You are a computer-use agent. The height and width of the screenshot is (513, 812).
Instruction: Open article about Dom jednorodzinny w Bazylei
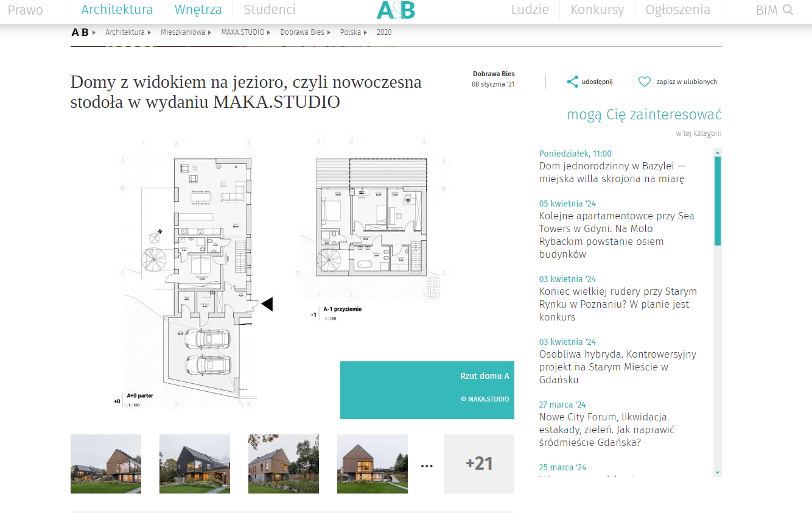tap(612, 172)
